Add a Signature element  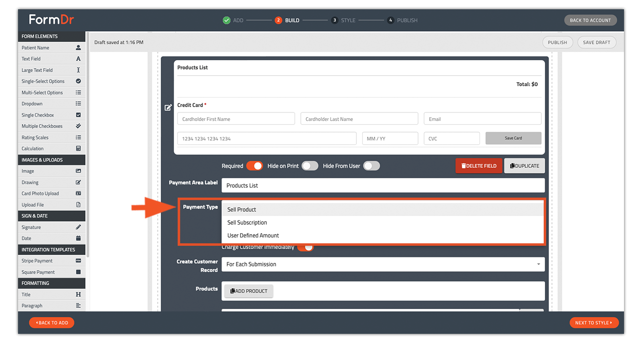coord(52,227)
